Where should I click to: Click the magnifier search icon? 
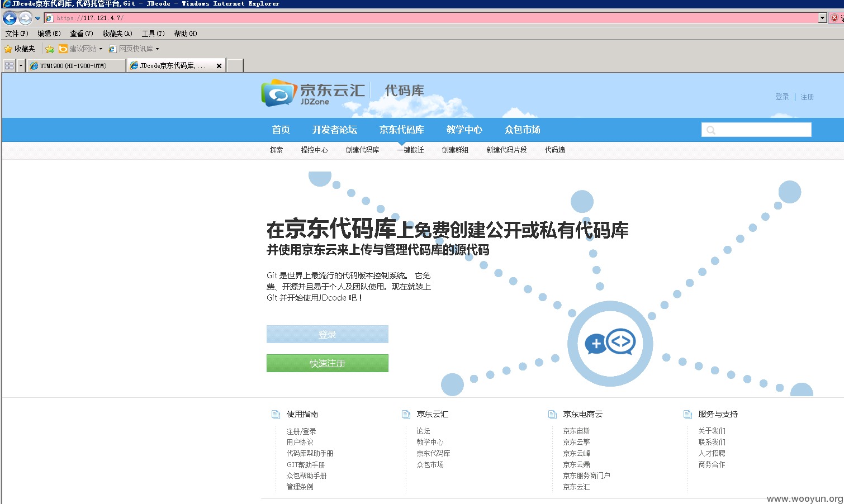pos(710,130)
